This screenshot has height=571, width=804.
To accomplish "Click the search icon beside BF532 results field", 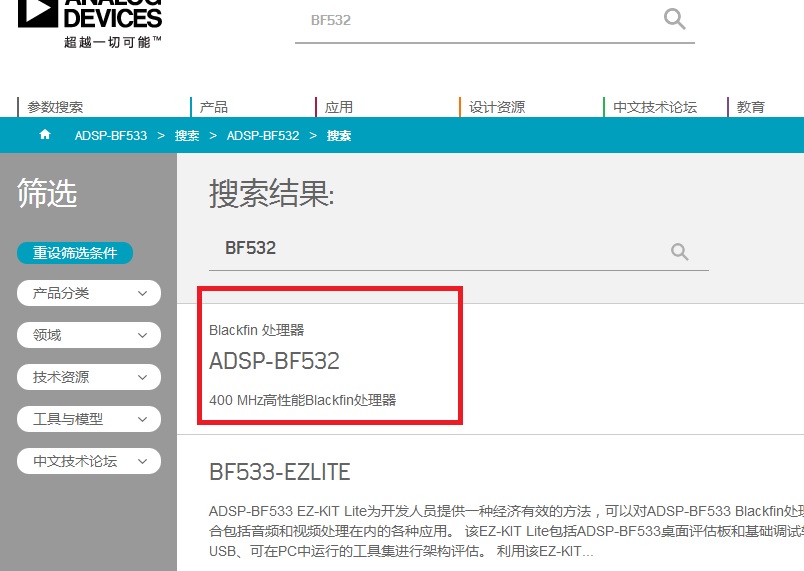I will [679, 251].
